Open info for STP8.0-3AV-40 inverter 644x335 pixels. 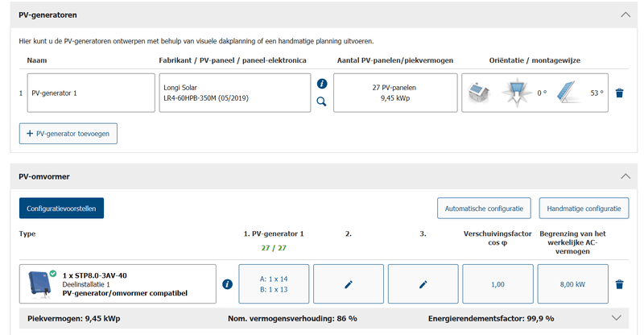(x=228, y=284)
